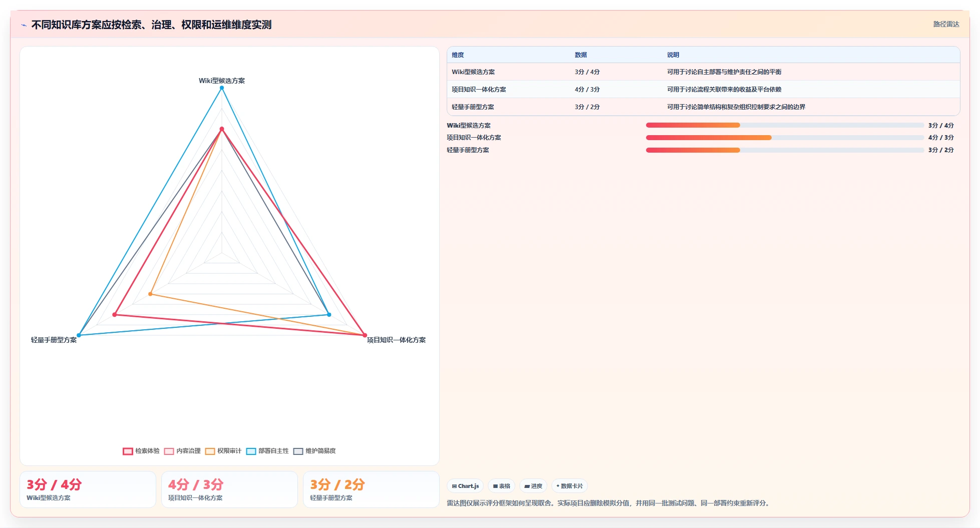Click description about 自主部署与维护责任之间的平衡
The width and height of the screenshot is (980, 528).
724,72
